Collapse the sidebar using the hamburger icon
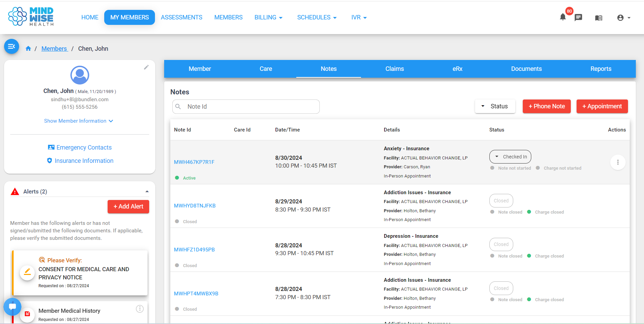644x324 pixels. tap(11, 46)
